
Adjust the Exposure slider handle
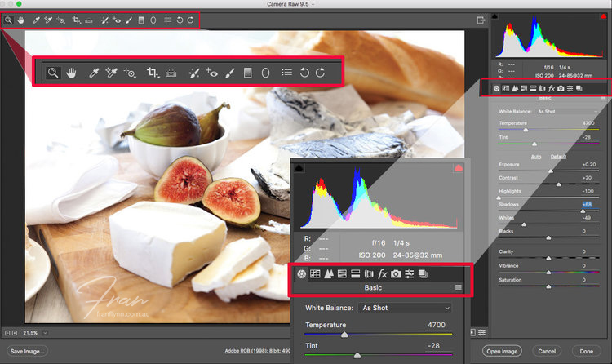551,171
